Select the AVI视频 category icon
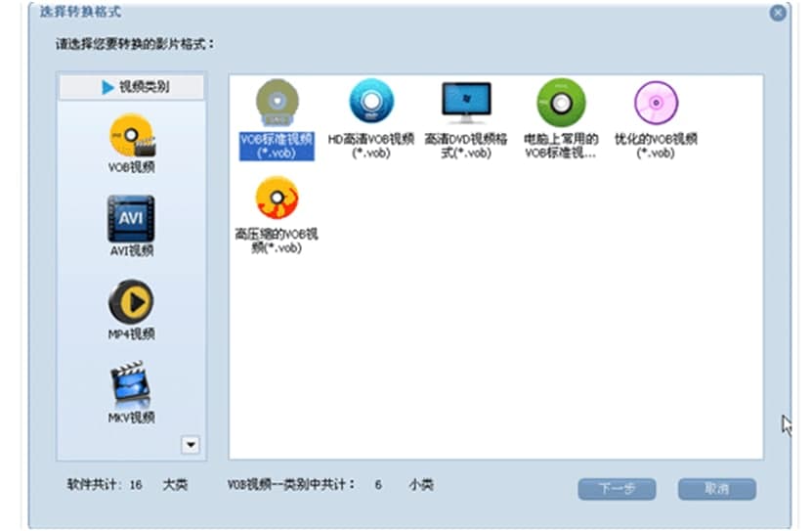The width and height of the screenshot is (812, 531). pyautogui.click(x=131, y=219)
